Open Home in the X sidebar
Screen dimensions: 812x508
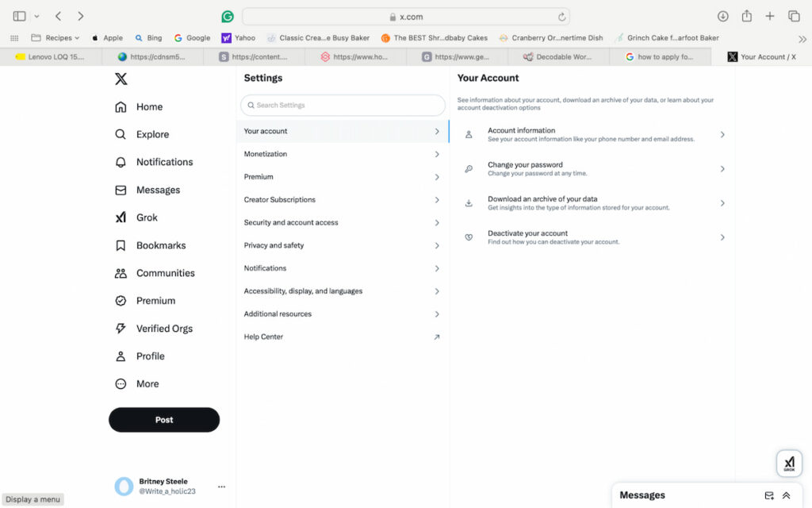click(148, 106)
